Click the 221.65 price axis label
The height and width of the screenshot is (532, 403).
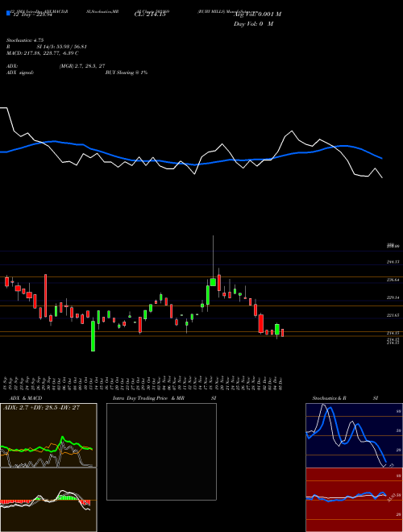pyautogui.click(x=393, y=315)
